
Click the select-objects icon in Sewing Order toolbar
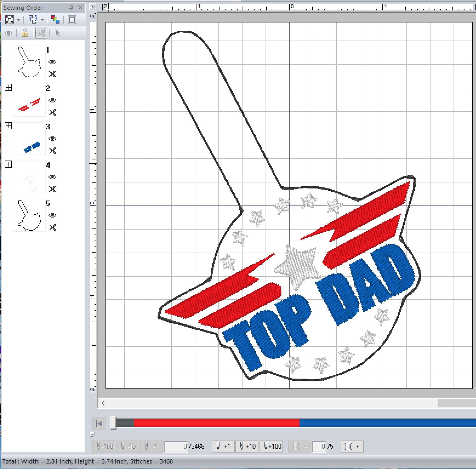coord(33,20)
